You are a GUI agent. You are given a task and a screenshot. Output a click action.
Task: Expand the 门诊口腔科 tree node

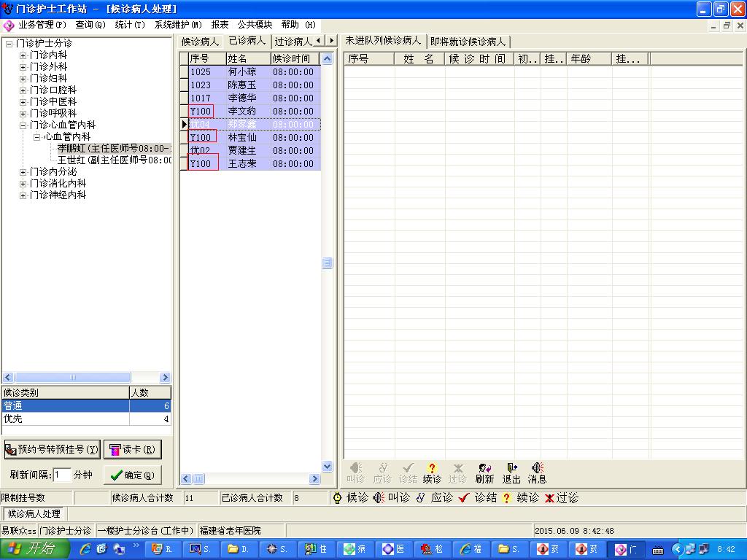pos(23,90)
